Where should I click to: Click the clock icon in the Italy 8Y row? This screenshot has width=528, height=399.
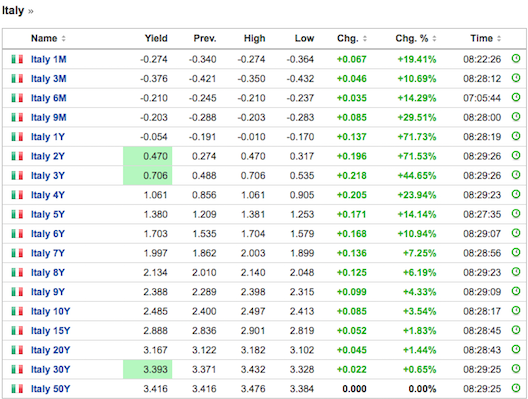(x=516, y=272)
